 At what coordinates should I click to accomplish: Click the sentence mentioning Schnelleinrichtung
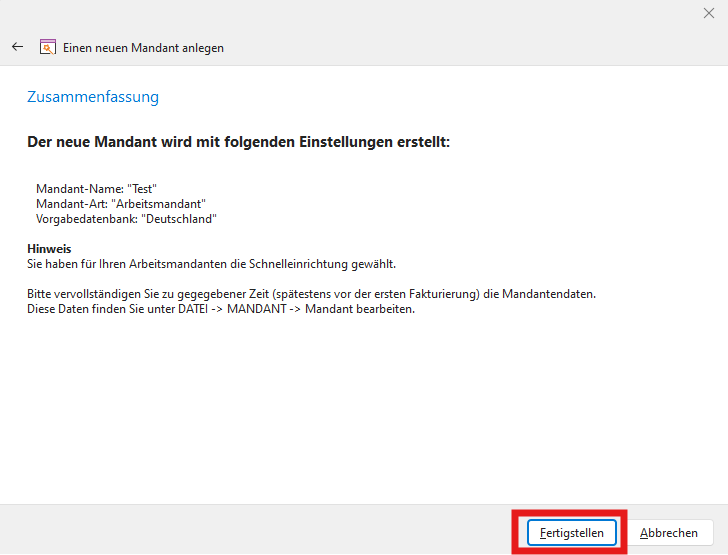(211, 264)
